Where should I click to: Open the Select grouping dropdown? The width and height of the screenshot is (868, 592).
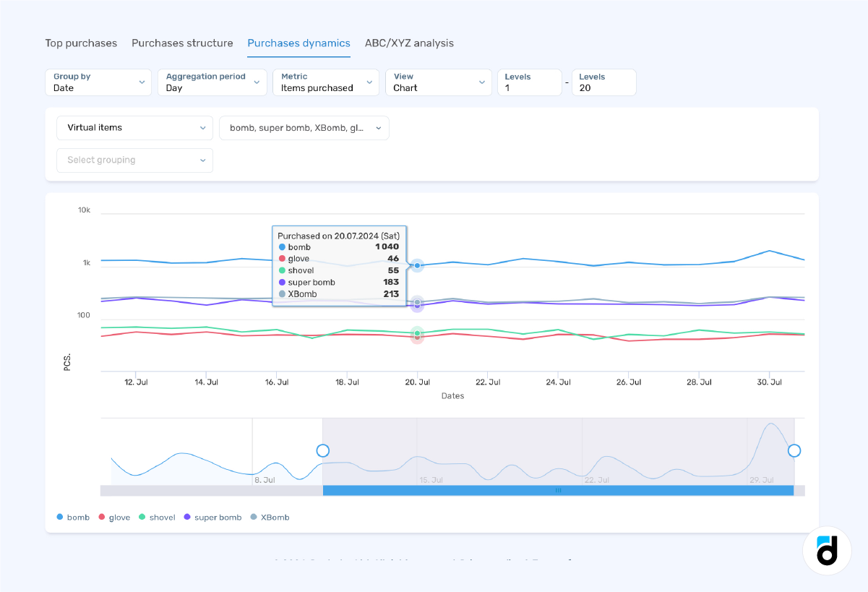pos(134,160)
